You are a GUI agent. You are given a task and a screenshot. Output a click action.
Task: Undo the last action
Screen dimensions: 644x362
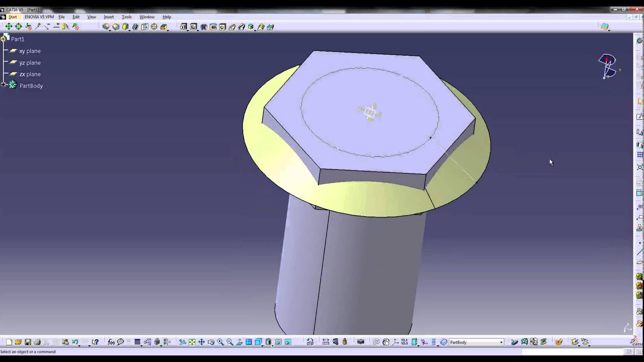(74, 342)
